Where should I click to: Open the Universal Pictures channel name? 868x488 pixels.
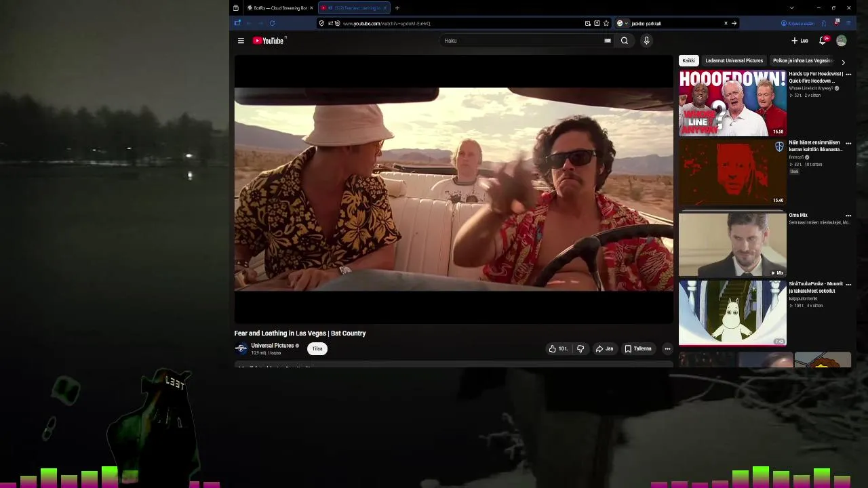tap(273, 346)
